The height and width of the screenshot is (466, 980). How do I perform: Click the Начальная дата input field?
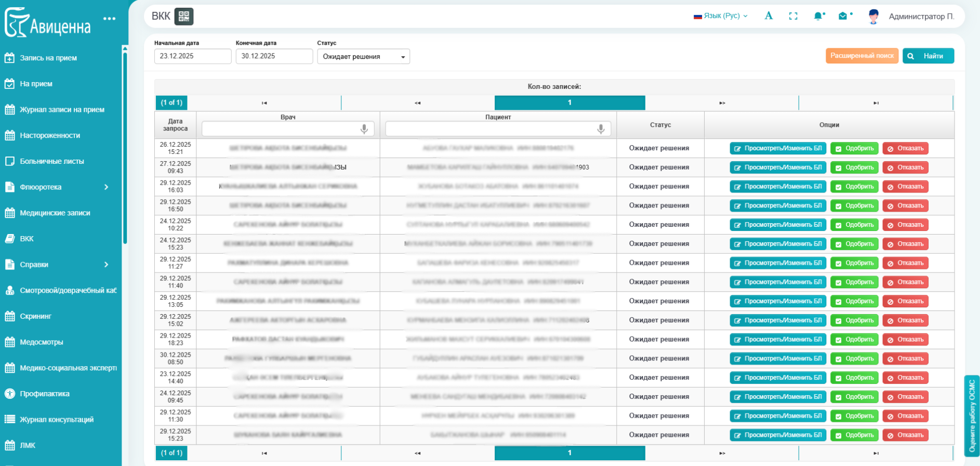(x=192, y=56)
